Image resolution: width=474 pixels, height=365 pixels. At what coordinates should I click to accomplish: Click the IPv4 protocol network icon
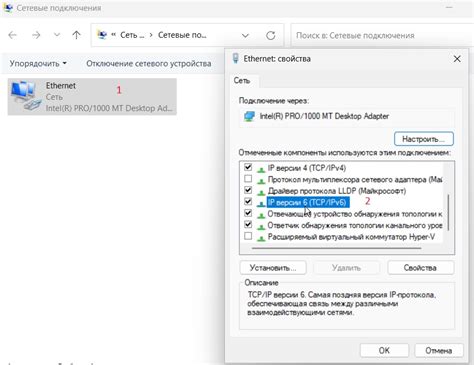[261, 169]
